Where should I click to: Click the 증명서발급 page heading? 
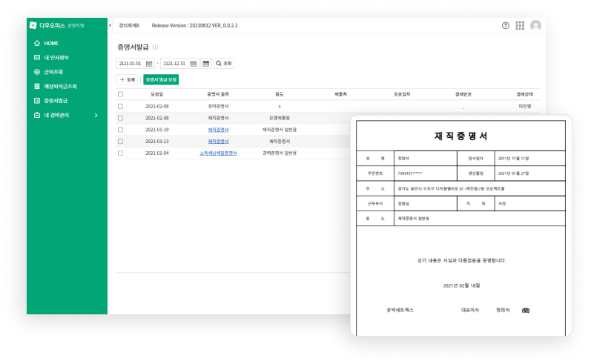(133, 47)
